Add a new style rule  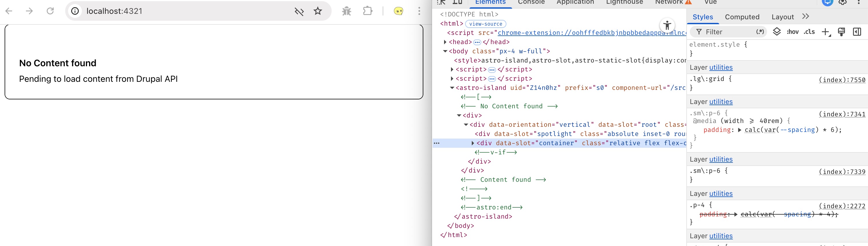[x=826, y=32]
